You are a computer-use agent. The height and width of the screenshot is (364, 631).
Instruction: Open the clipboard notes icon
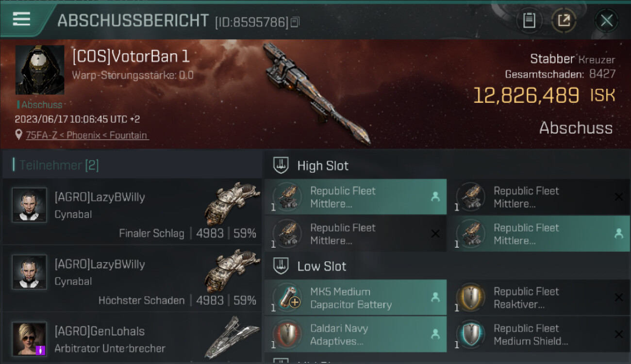tap(529, 20)
